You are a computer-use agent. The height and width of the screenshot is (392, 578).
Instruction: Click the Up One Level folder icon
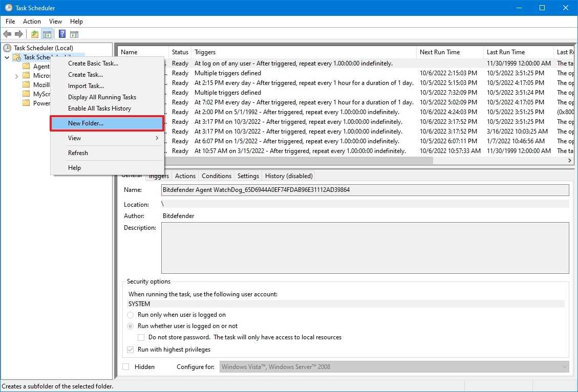click(x=34, y=34)
